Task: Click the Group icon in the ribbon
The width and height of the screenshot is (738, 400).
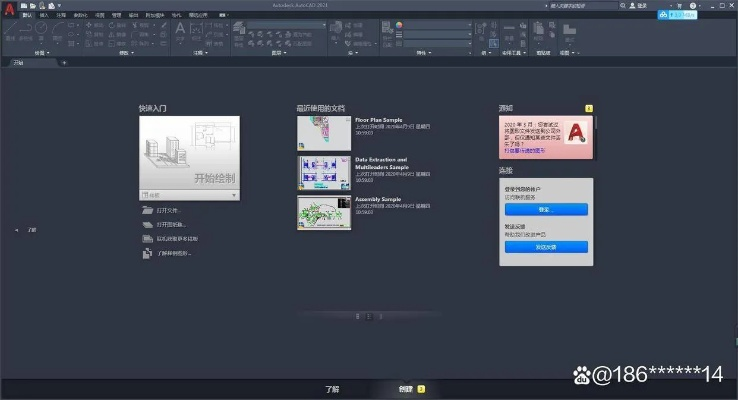Action: (481, 29)
